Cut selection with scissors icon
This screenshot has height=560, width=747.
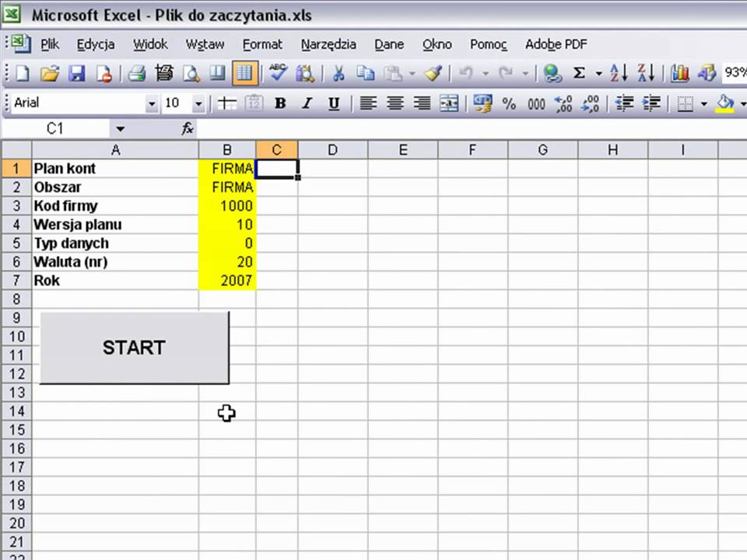click(338, 73)
